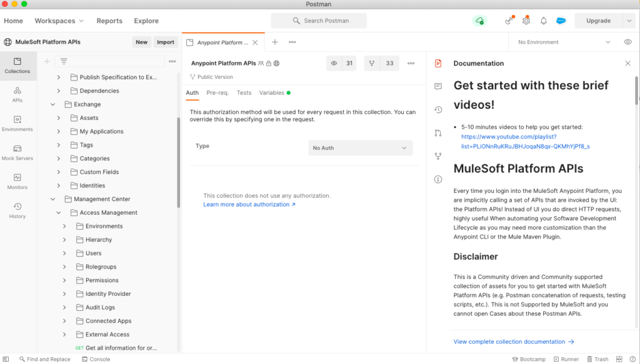Toggle environment quick look eye icon
The width and height of the screenshot is (640, 364).
pos(627,42)
